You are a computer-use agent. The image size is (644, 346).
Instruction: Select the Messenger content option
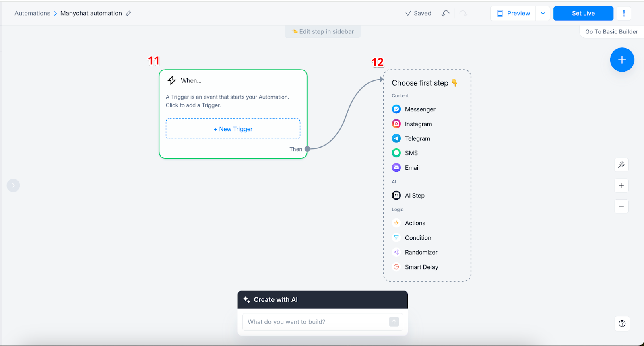coord(420,109)
